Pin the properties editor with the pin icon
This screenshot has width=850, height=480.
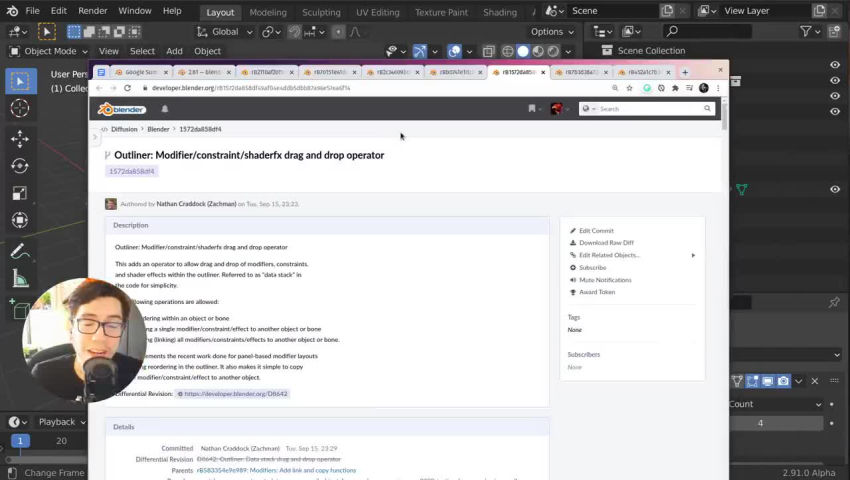pos(834,303)
